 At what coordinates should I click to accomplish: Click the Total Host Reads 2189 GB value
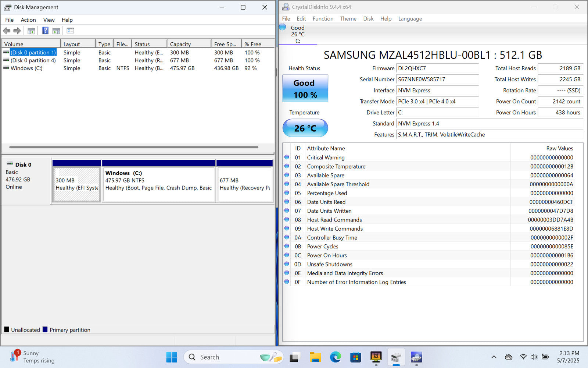coord(560,68)
